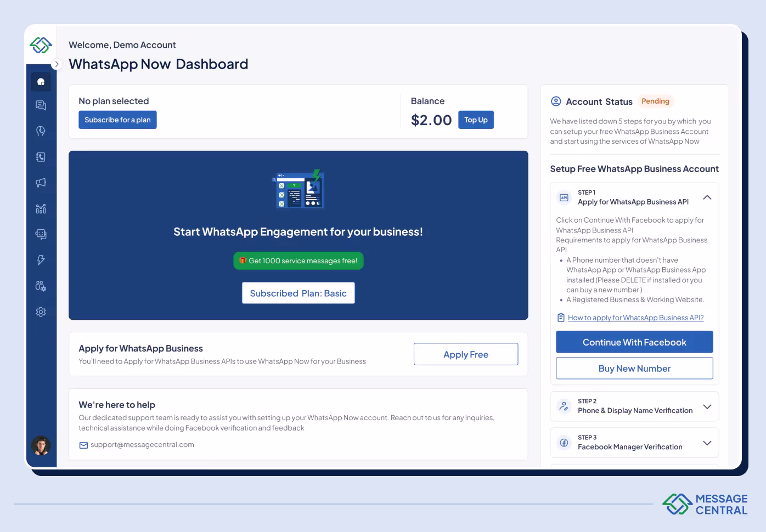Click the 'Apply for WhatsApp Business' heading
Image resolution: width=766 pixels, height=532 pixels.
(140, 348)
